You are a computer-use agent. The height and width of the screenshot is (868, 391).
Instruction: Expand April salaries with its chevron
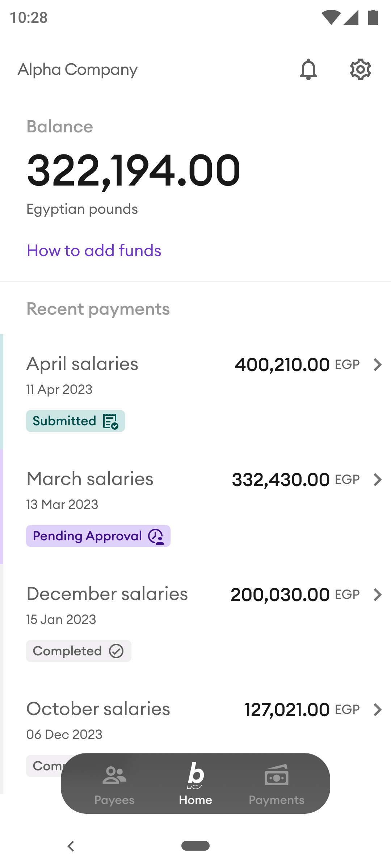click(377, 365)
